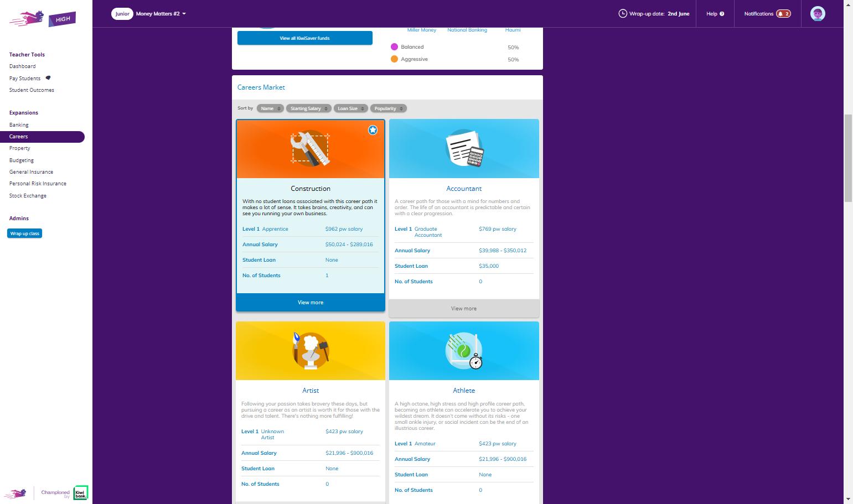Click the Accountant document and calculator icon
Viewport: 853px width, 504px height.
coord(464,148)
